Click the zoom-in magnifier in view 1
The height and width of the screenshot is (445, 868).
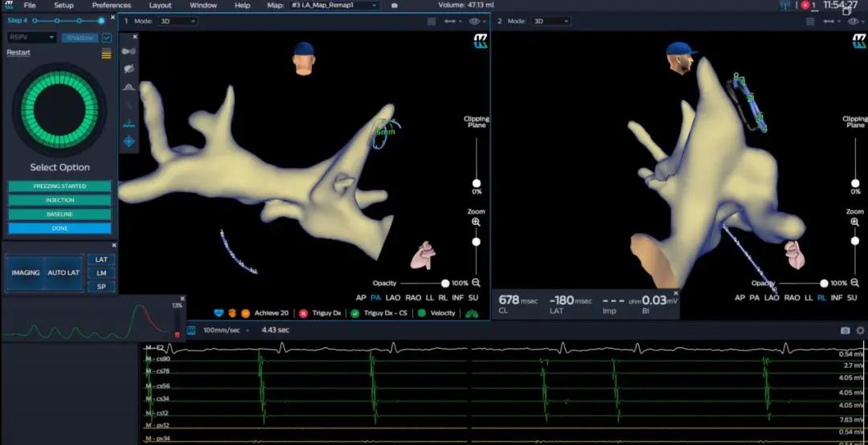pos(476,222)
